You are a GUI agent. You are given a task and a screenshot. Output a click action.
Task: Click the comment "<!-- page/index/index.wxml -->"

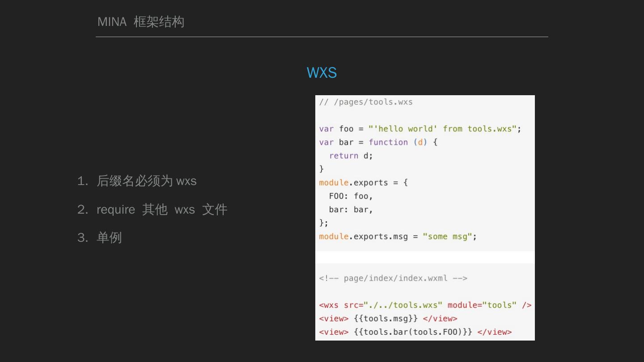[x=393, y=278]
